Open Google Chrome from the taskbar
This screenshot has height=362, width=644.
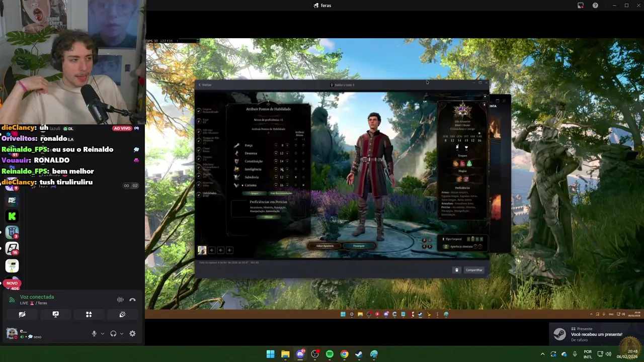(x=344, y=354)
